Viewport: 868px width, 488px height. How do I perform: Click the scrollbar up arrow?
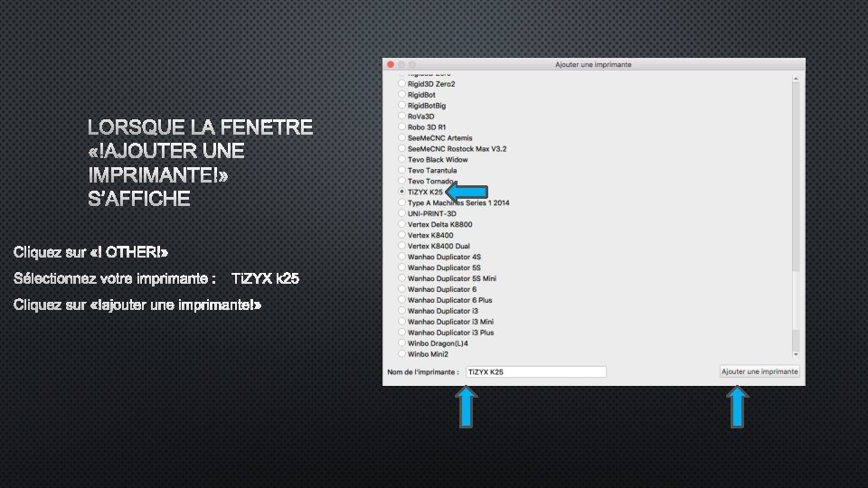[796, 79]
